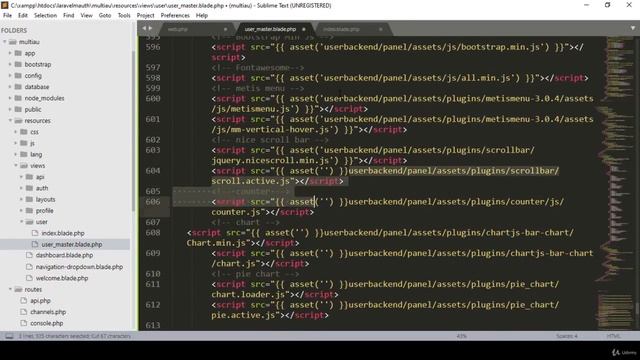
Task: Go to next tab with right arrow
Action: [x=150, y=29]
